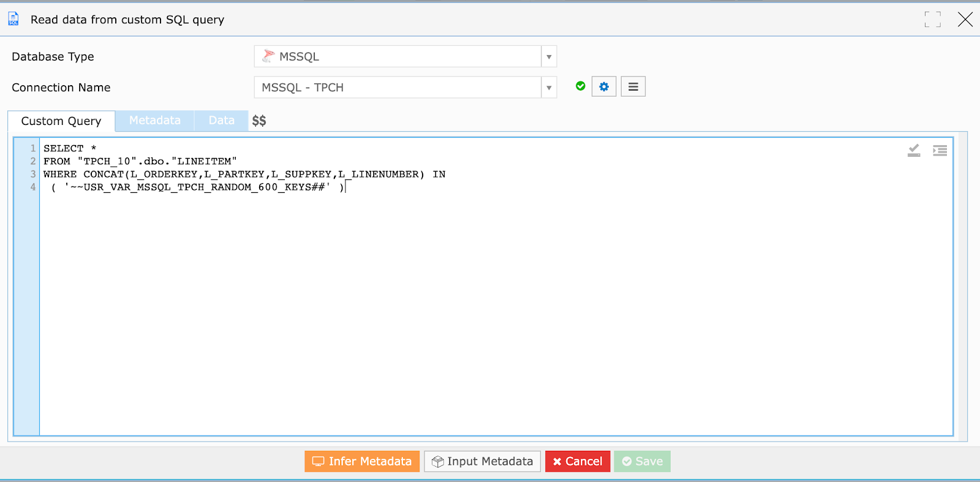Click the green connection status check icon
This screenshot has height=482, width=980.
click(x=581, y=86)
